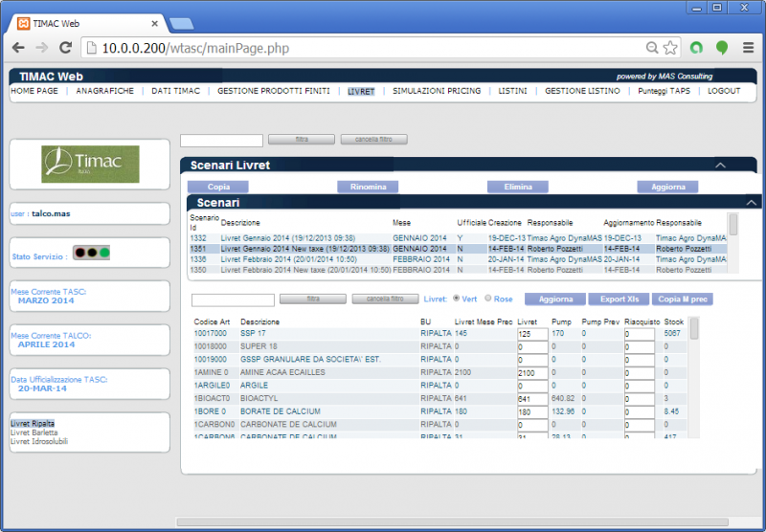Viewport: 766px width, 532px height.
Task: Click the browser reload icon
Action: tap(65, 47)
